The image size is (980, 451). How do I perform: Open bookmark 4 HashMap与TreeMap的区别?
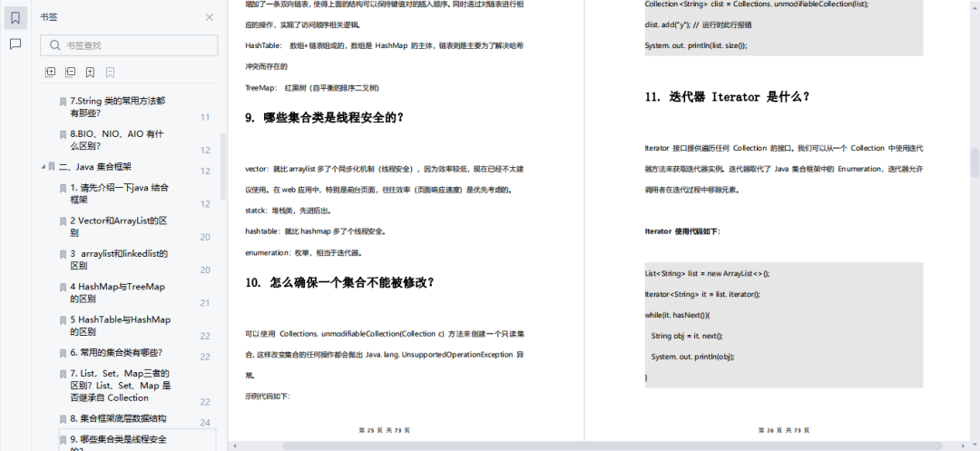pos(117,293)
